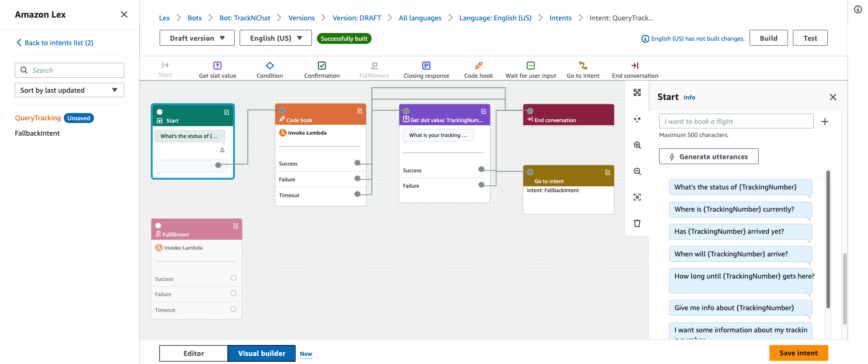Open the Draft version dropdown

(x=197, y=38)
